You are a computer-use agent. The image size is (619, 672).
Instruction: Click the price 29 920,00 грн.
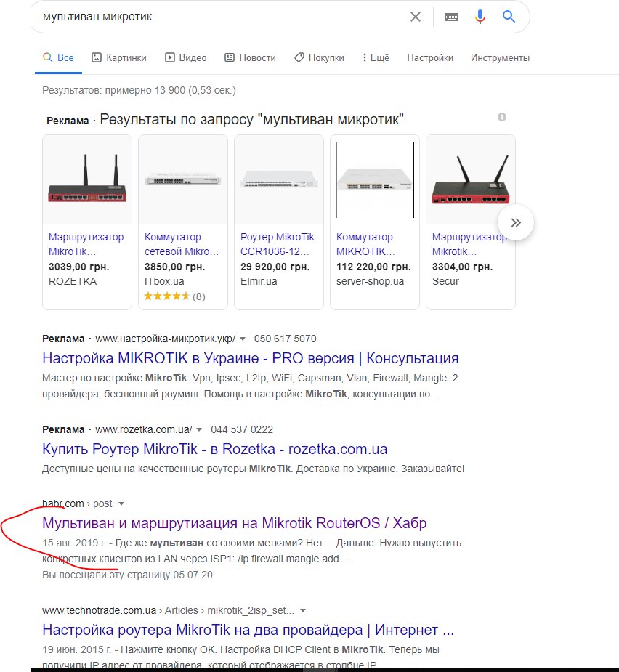[275, 267]
